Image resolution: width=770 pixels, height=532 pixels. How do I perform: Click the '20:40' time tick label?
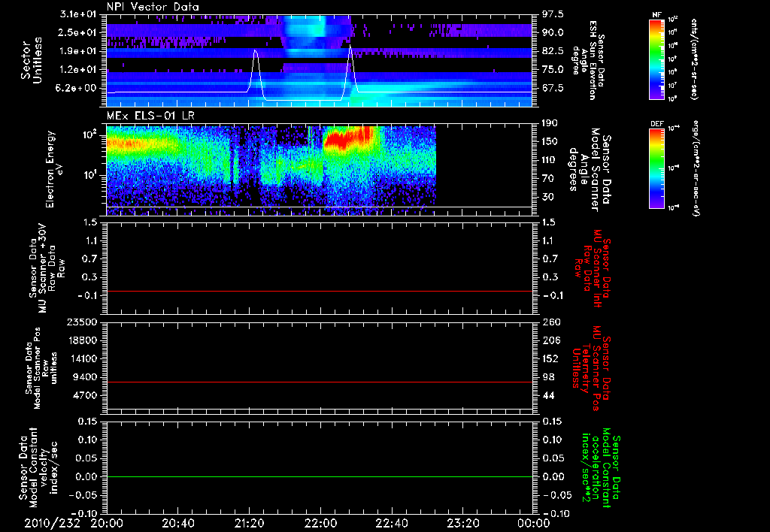[177, 523]
